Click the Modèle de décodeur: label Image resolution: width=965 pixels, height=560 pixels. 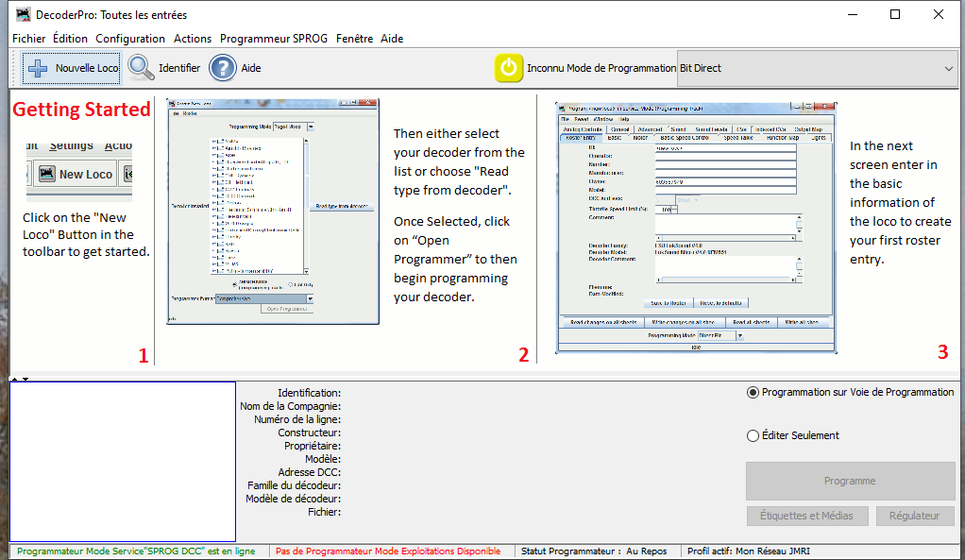click(293, 499)
